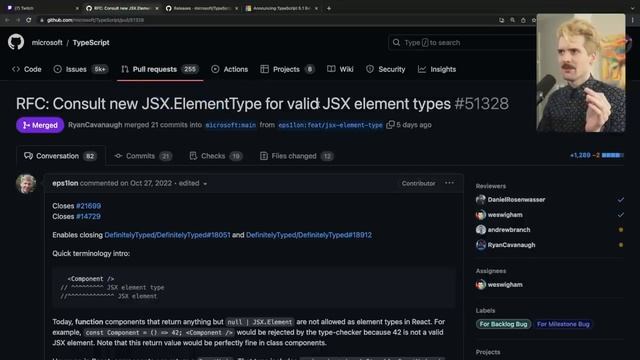The image size is (640, 360).
Task: Open the 'For Milestone Bug' label
Action: tap(563, 324)
